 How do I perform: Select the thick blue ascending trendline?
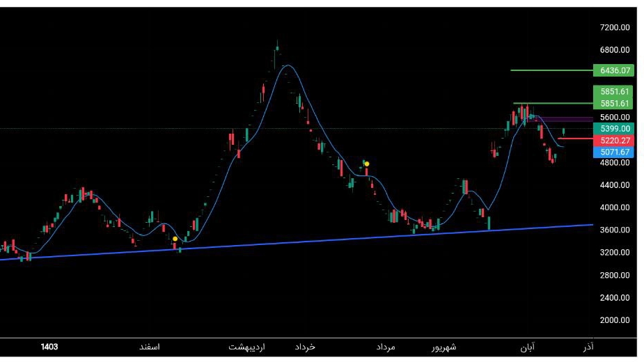(x=297, y=242)
